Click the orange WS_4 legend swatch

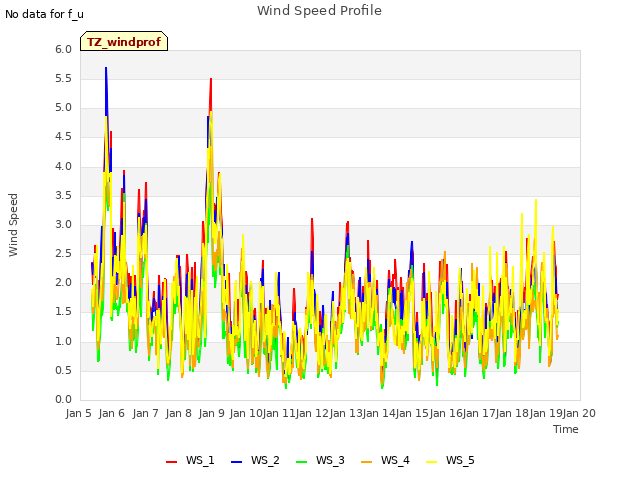click(x=367, y=461)
